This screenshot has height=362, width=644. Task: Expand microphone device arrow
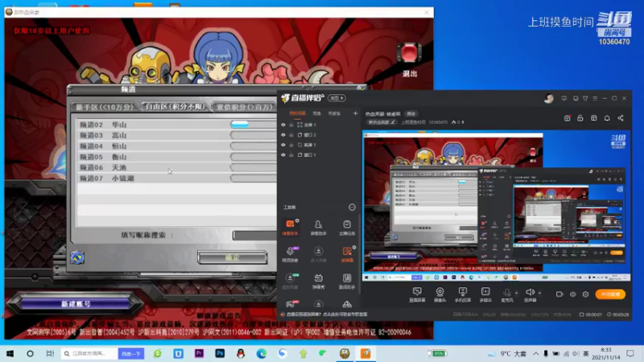tap(516, 293)
